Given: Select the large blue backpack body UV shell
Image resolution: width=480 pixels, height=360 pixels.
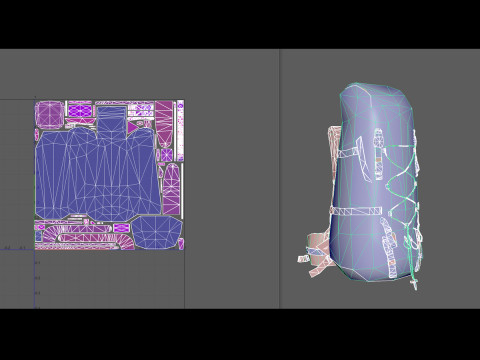Looking at the screenshot, I should click(97, 173).
